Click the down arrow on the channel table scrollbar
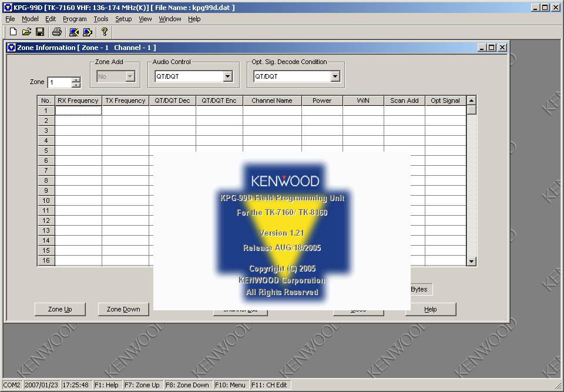564x392 pixels. [x=471, y=262]
